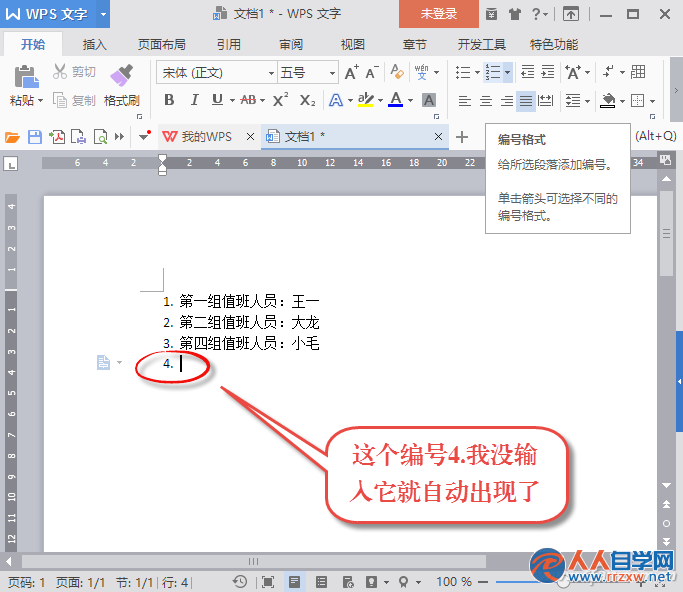Toggle Bold formatting
Image resolution: width=683 pixels, height=592 pixels.
tap(169, 100)
